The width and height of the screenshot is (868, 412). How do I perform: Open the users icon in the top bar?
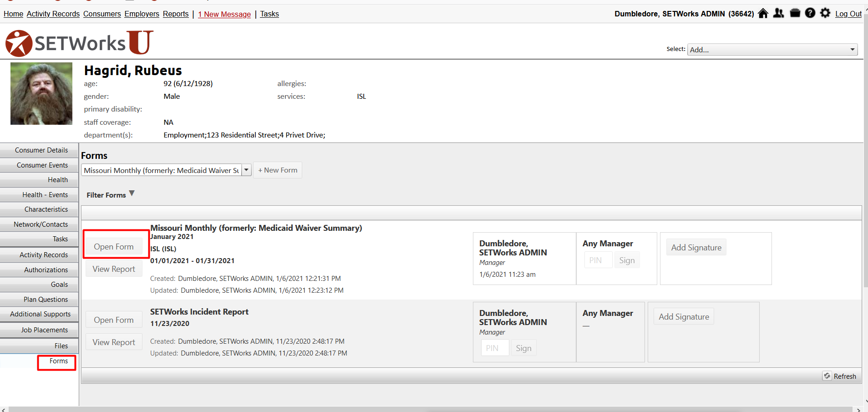779,13
